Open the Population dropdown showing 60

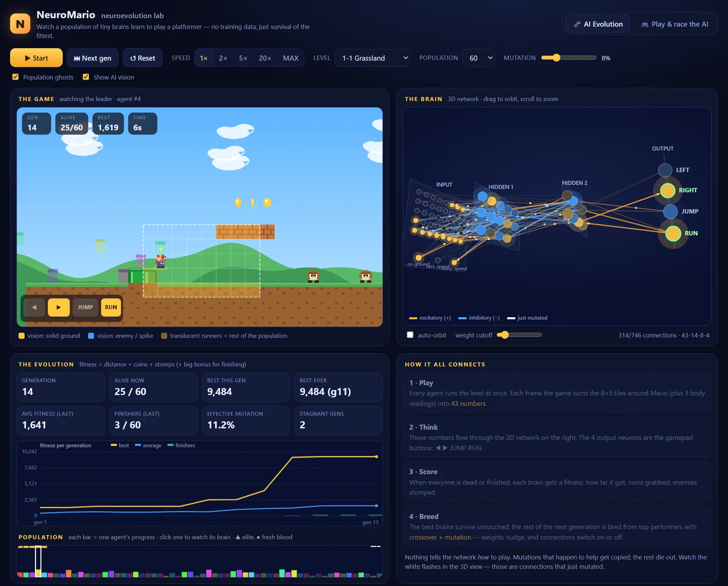coord(479,58)
